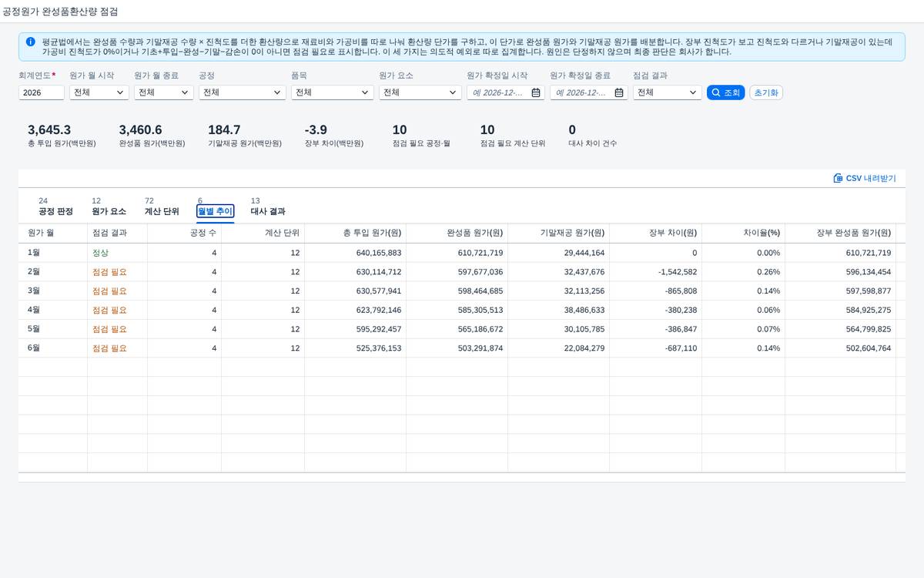
Task: Click the 정상 status in the 1월 row
Action: pos(100,253)
